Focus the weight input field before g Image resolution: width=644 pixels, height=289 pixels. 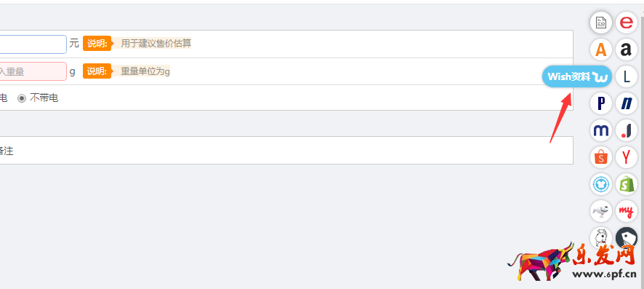[x=33, y=71]
